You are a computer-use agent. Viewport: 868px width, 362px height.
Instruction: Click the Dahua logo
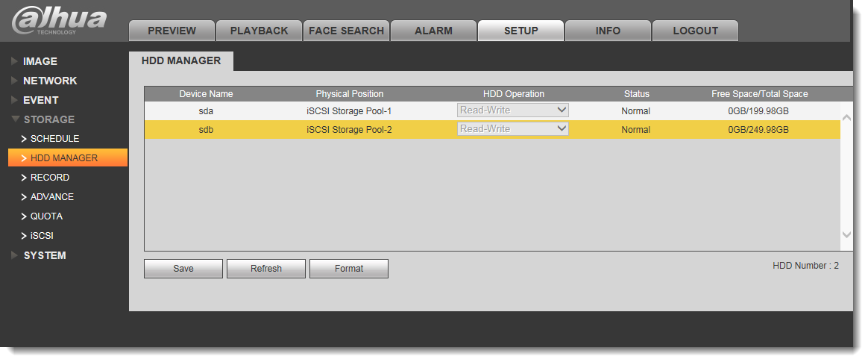[x=59, y=22]
